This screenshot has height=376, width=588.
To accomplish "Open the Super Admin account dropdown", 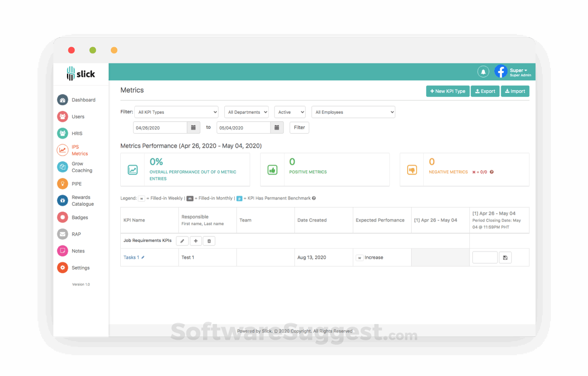I will tap(518, 71).
